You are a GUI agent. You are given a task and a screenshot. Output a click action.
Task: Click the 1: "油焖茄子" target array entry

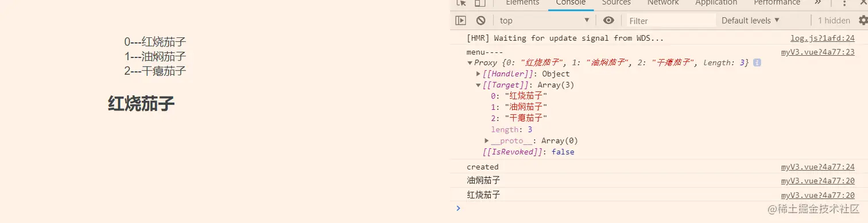click(x=519, y=107)
